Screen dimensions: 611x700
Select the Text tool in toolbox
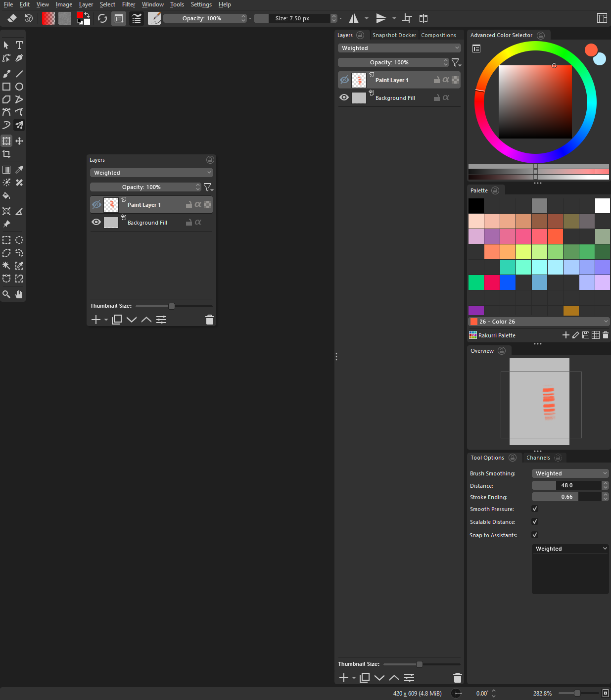[19, 45]
